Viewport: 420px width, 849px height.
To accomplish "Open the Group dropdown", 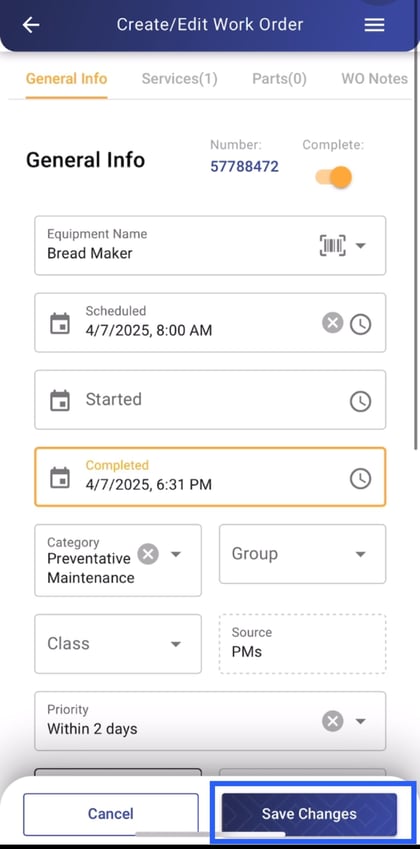I will (303, 554).
